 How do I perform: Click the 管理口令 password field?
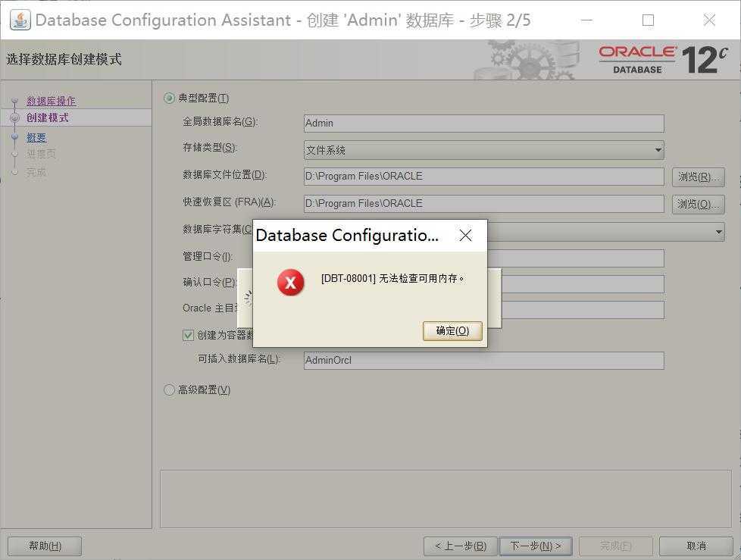[576, 258]
